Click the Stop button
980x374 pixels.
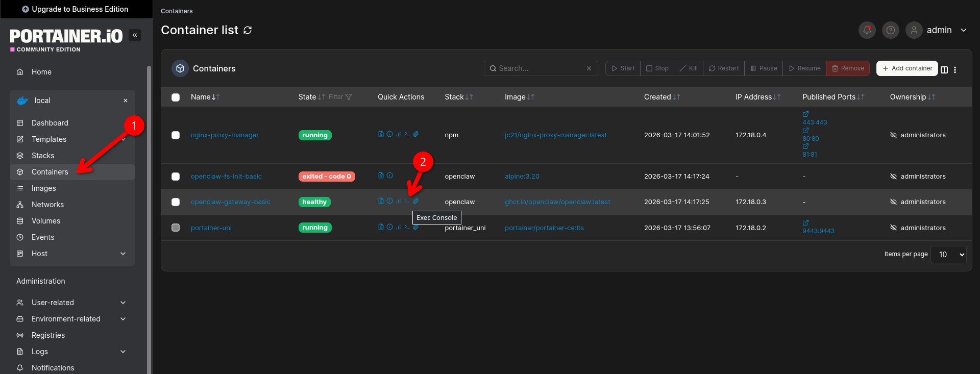tap(657, 68)
